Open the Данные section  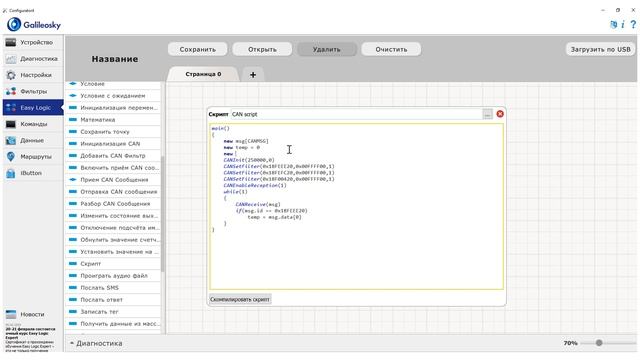[x=33, y=140]
